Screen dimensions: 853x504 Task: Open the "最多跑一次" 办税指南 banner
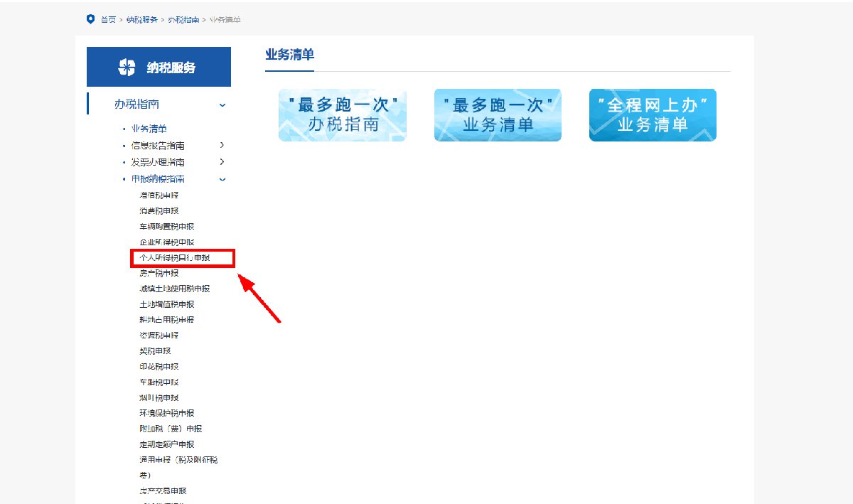(343, 115)
